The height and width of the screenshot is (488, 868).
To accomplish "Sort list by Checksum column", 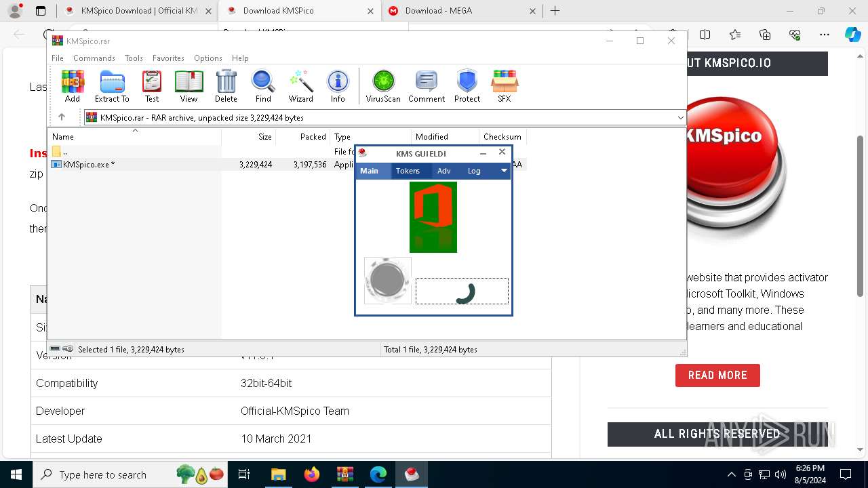I will 502,136.
